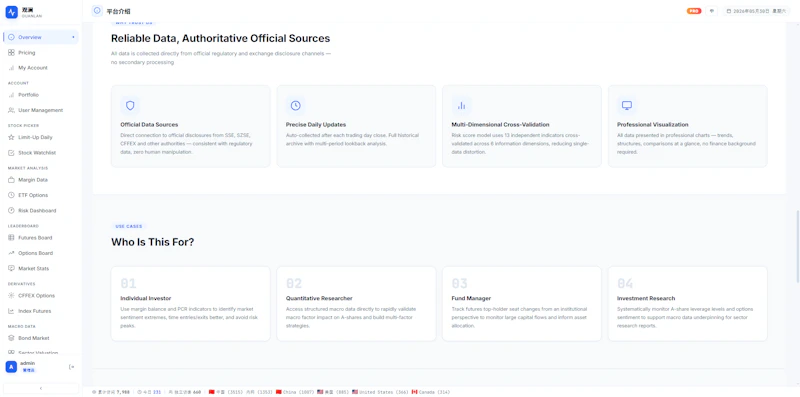Click the Bond Market stack icon

tap(11, 338)
